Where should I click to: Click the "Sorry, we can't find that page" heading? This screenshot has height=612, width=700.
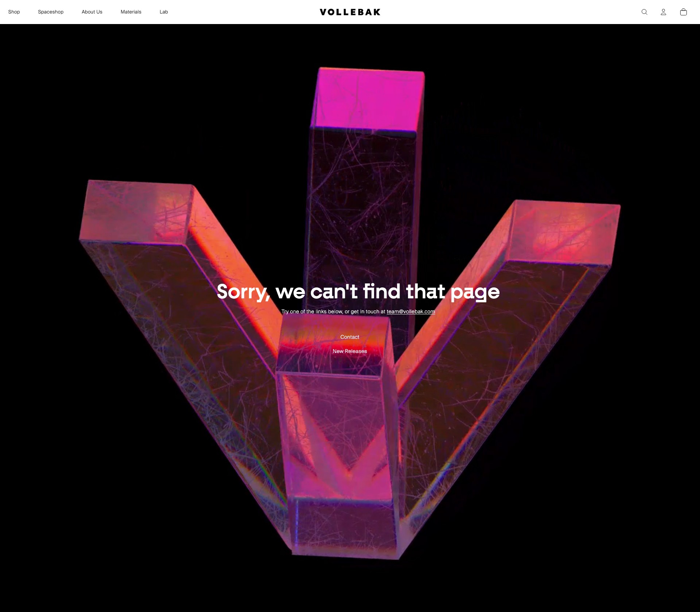pos(358,292)
